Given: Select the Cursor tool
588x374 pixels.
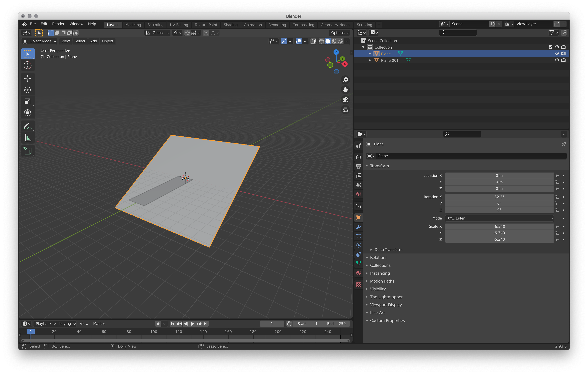Looking at the screenshot, I should coord(28,65).
